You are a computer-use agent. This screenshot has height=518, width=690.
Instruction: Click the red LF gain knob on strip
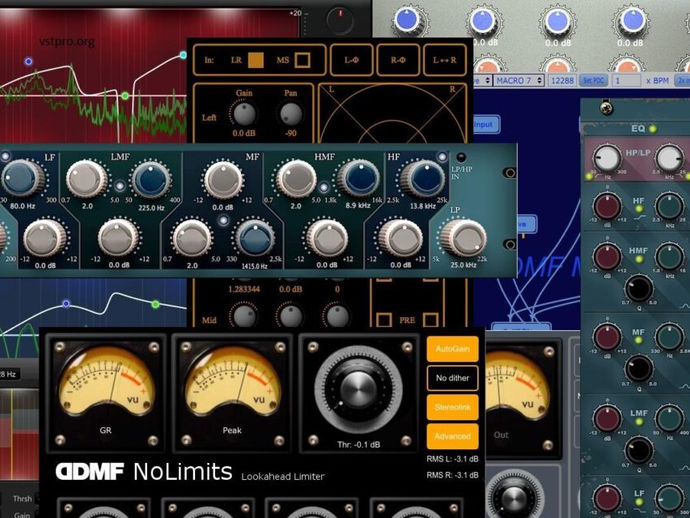point(607,499)
